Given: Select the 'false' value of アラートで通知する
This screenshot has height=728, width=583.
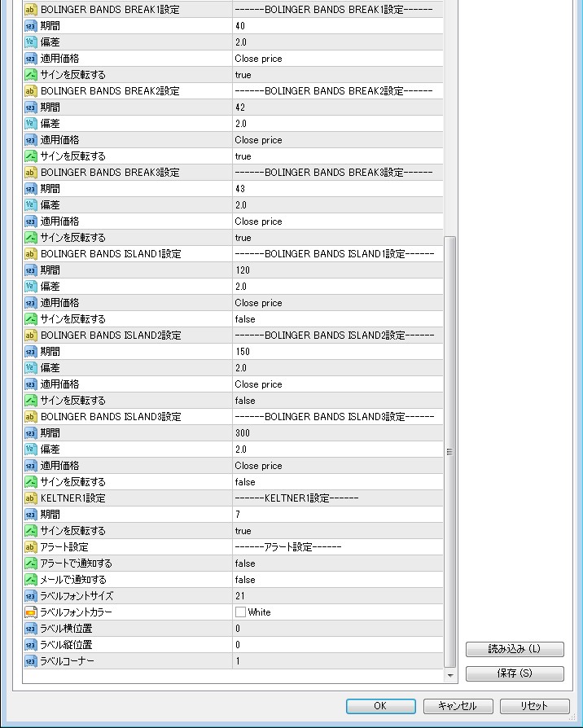Looking at the screenshot, I should coord(245,564).
